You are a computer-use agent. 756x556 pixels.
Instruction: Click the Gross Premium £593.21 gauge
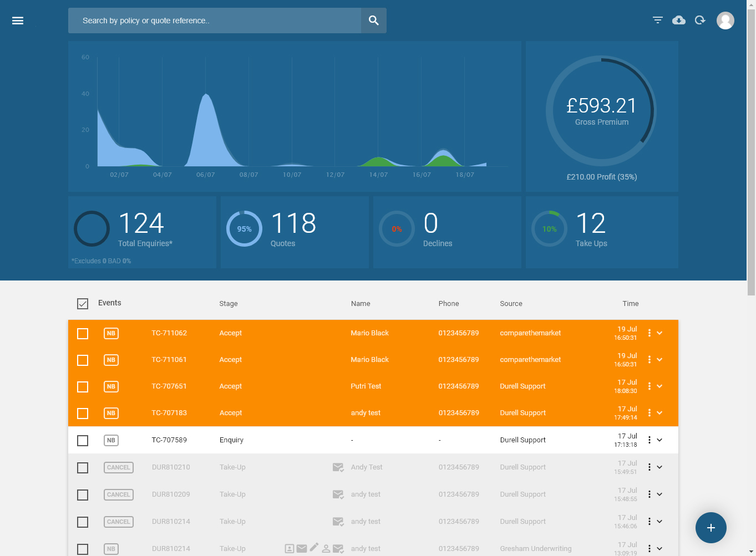pos(602,111)
